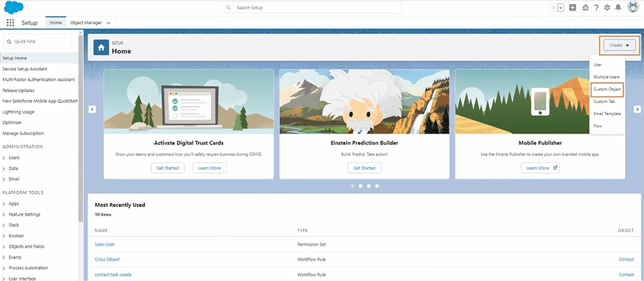Open the favorites list dropdown arrow
The height and width of the screenshot is (281, 644).
[x=561, y=8]
